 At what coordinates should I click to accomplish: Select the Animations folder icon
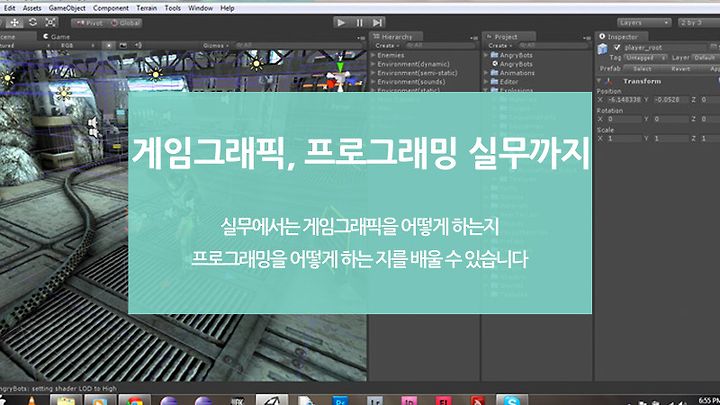point(495,73)
